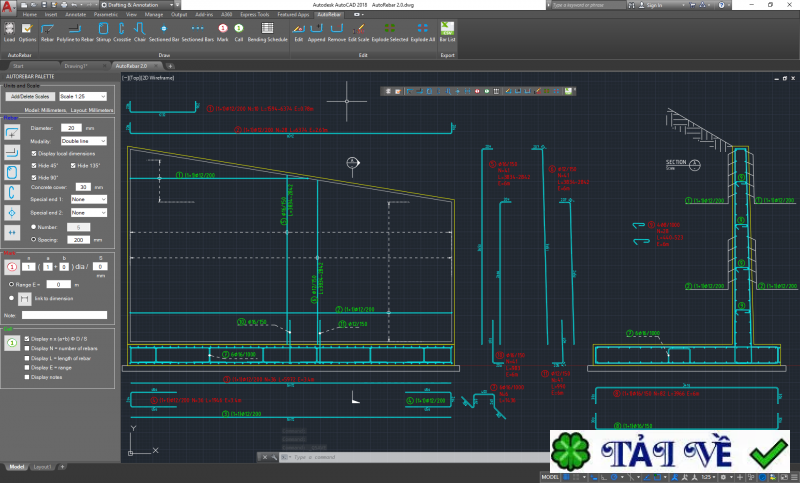This screenshot has width=800, height=483.
Task: Open the Drawing1* document tab
Action: point(76,65)
